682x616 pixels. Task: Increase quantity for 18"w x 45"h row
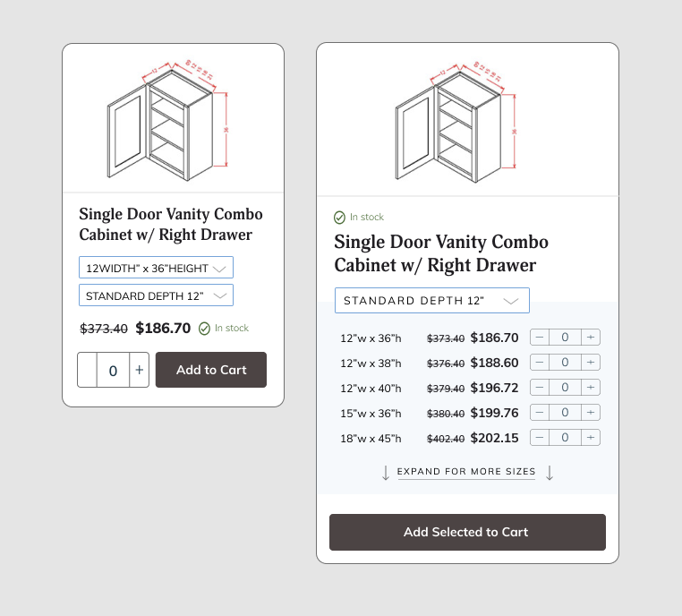pyautogui.click(x=591, y=438)
